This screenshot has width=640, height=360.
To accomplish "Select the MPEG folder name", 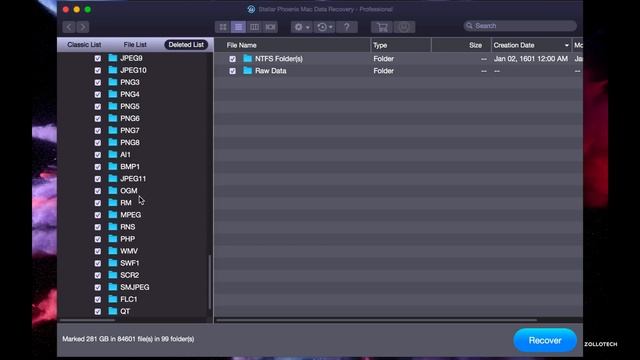I will tap(131, 215).
